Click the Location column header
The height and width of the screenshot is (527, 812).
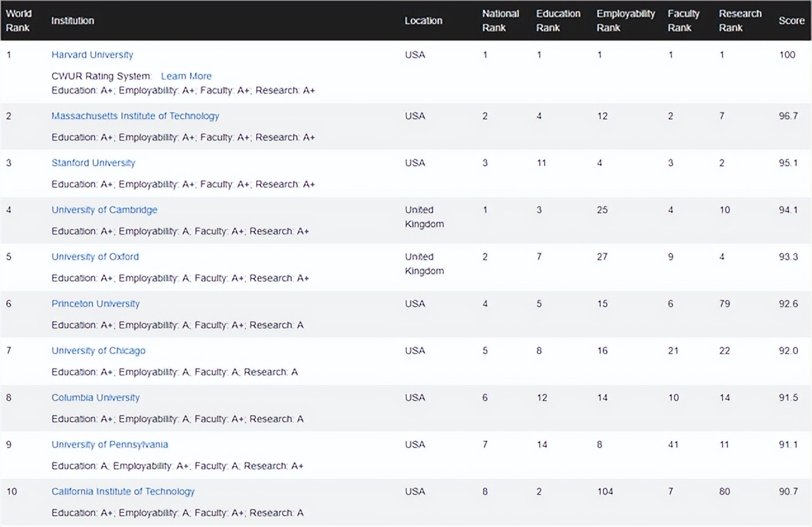pos(423,21)
